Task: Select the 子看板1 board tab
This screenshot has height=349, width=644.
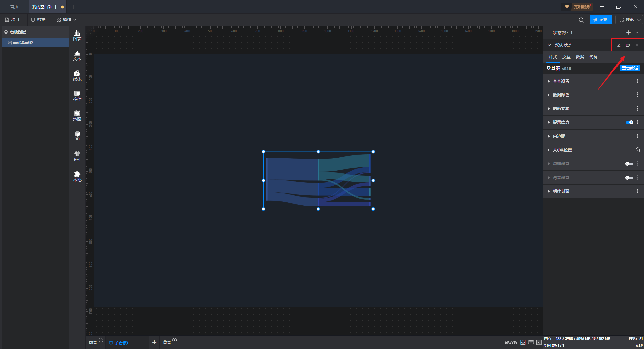Action: (x=127, y=343)
